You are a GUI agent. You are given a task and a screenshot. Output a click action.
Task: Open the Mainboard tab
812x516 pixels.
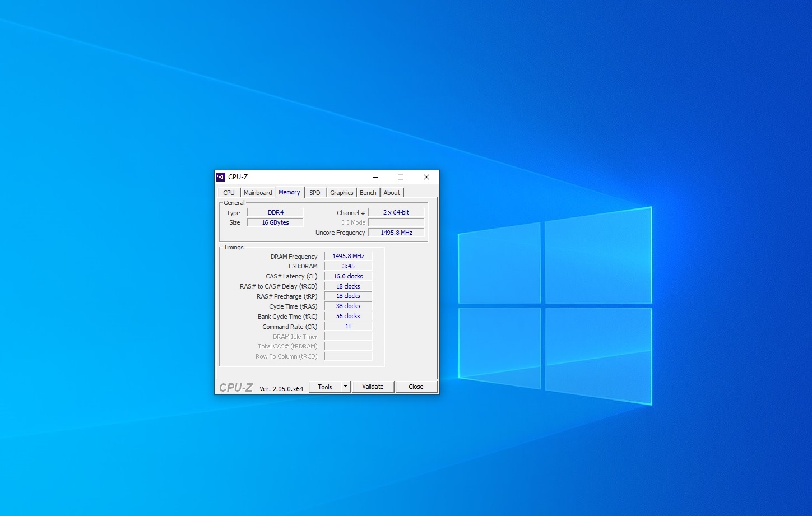pyautogui.click(x=258, y=193)
